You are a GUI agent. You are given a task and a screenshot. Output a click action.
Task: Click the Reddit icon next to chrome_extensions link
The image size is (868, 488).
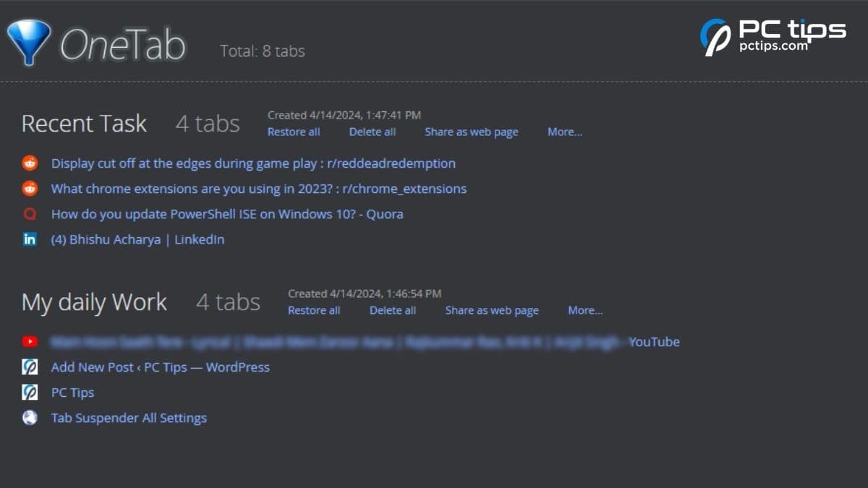pyautogui.click(x=30, y=189)
